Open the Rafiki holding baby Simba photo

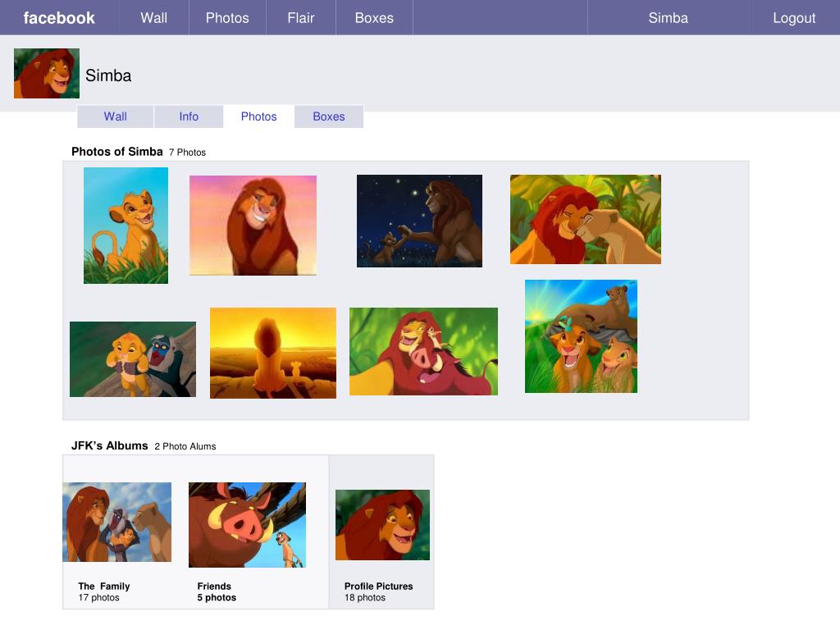pos(133,359)
